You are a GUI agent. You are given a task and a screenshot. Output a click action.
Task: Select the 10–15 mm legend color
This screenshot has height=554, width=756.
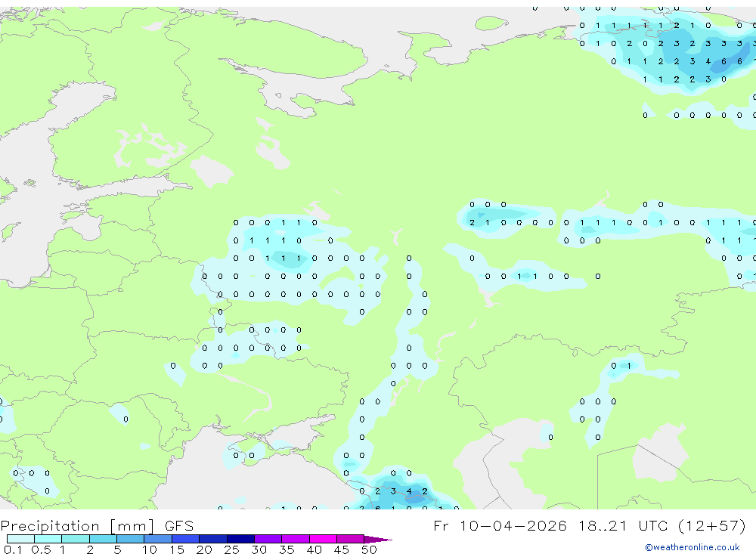pyautogui.click(x=158, y=539)
